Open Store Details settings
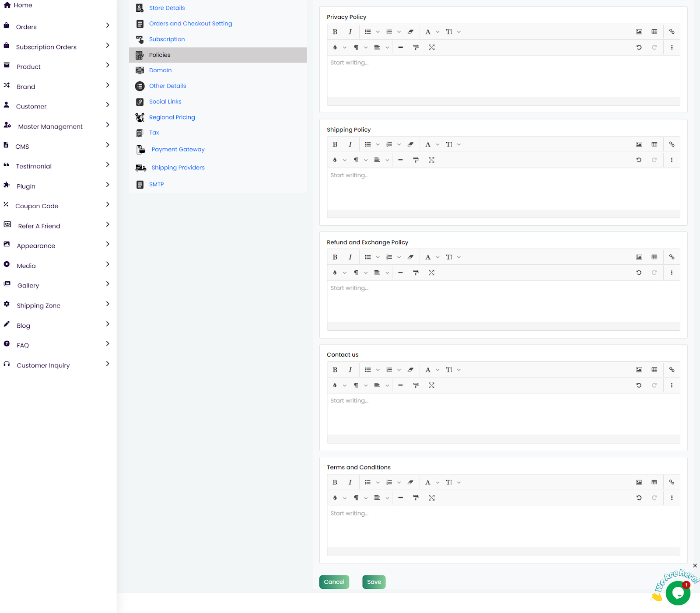The height and width of the screenshot is (613, 700). coord(167,8)
